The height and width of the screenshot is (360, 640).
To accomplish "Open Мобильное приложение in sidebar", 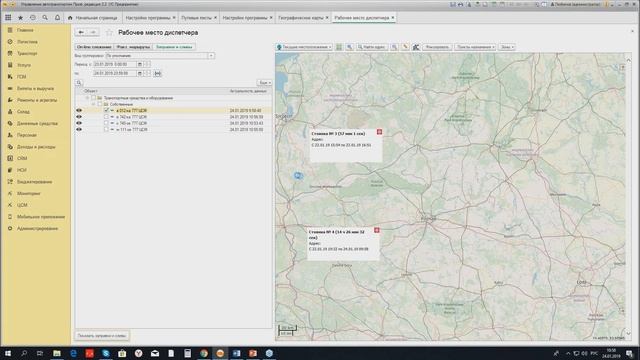I will point(40,217).
